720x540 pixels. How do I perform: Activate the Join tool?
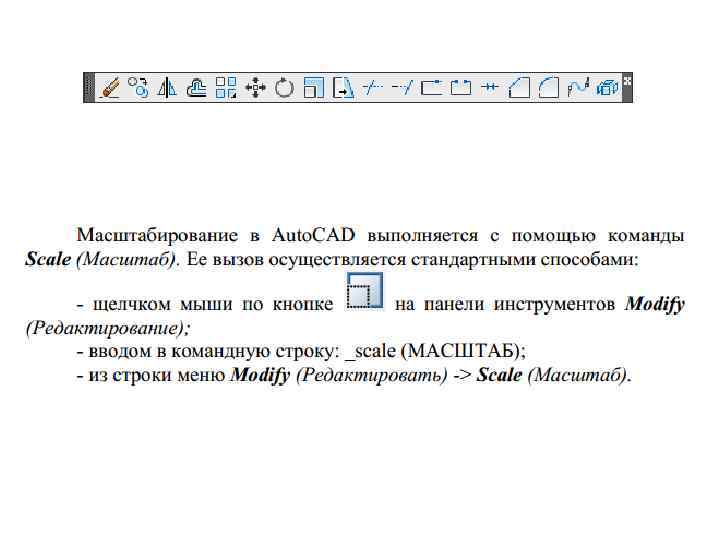(x=490, y=87)
